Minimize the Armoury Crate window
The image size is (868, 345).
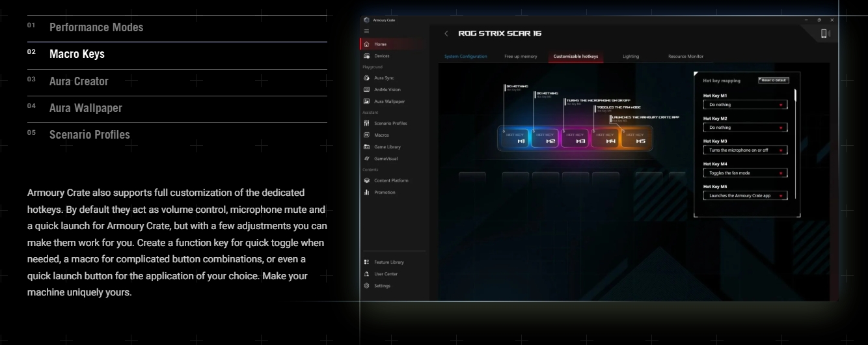(806, 20)
